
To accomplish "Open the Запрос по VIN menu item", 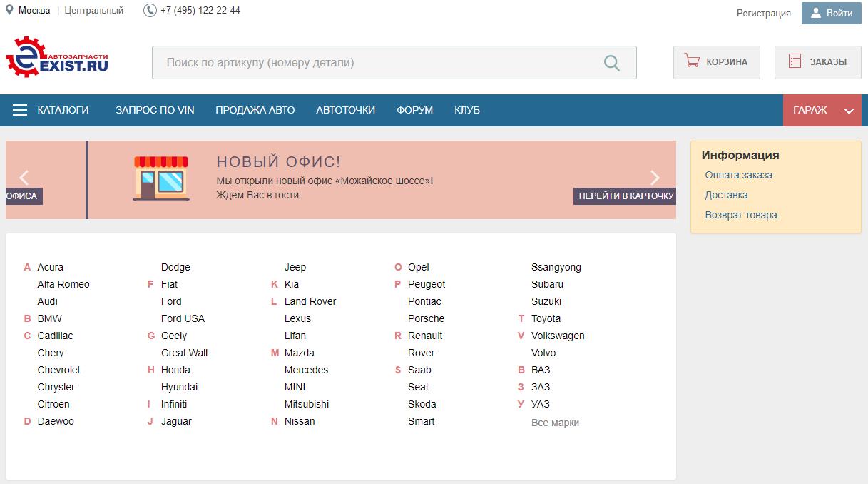I will click(155, 110).
